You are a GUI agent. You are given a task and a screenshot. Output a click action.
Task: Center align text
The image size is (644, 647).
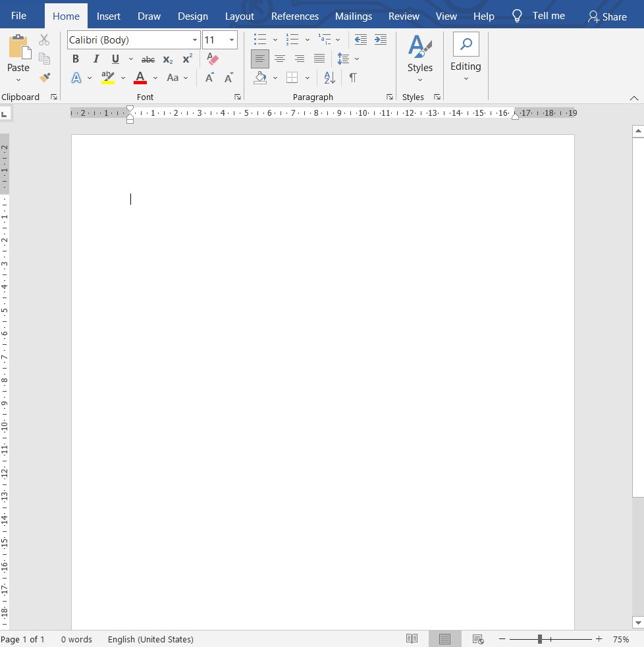click(280, 59)
